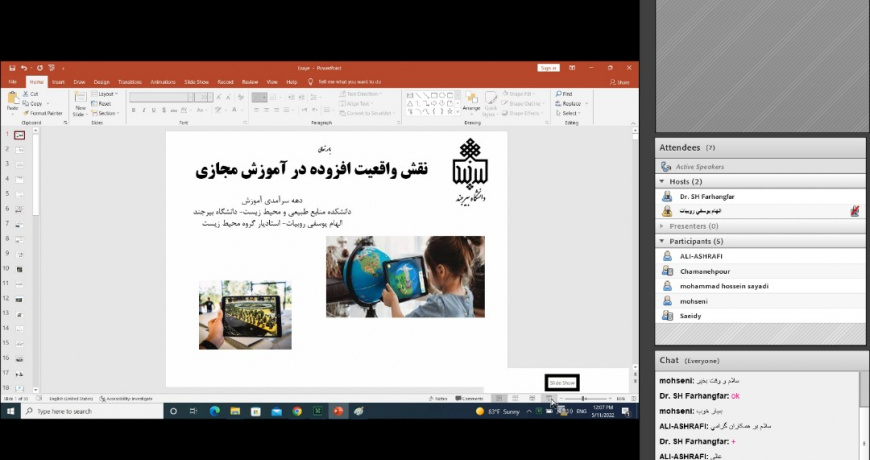Toggle Underline formatting
This screenshot has height=460, width=870.
point(154,110)
